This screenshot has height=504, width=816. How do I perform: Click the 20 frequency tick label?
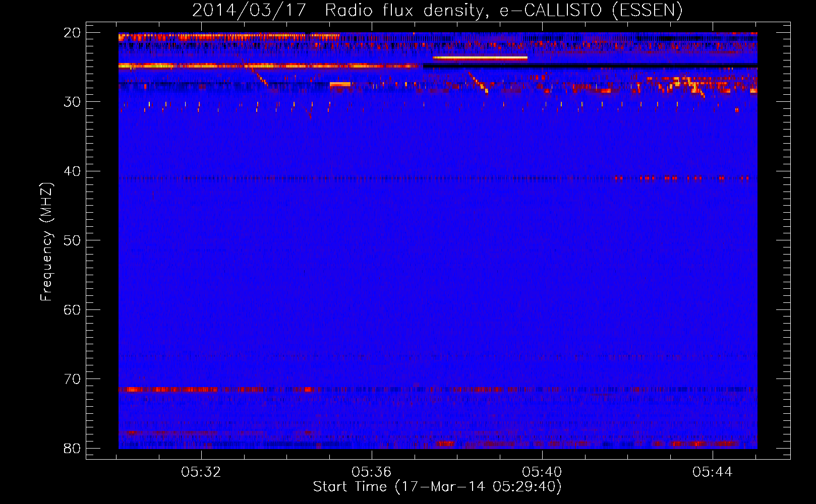pos(72,33)
